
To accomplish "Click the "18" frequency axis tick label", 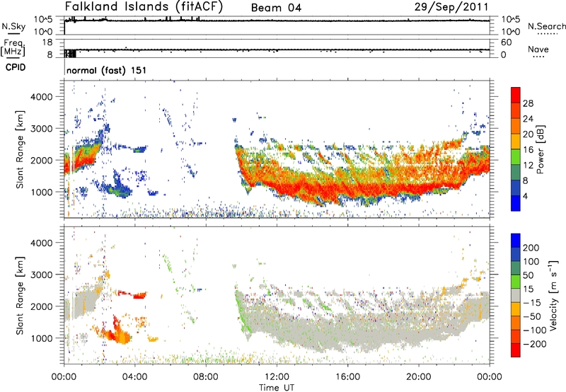I will [x=47, y=42].
